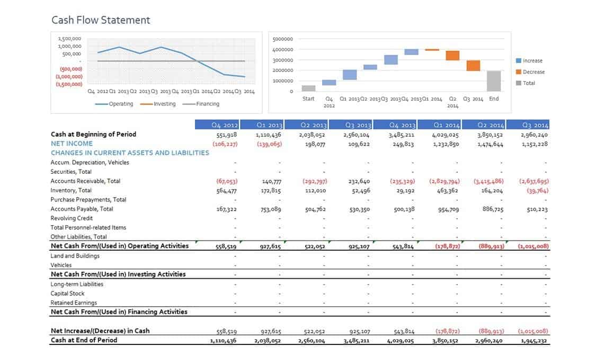The height and width of the screenshot is (364, 604).
Task: Click the Total legend gray swatch
Action: coord(518,83)
